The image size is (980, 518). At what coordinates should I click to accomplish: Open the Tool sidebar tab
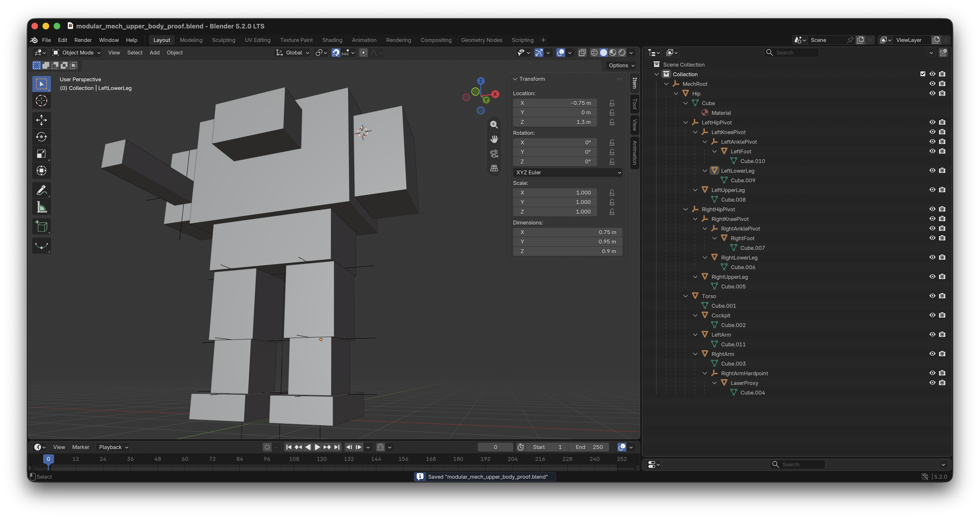635,104
